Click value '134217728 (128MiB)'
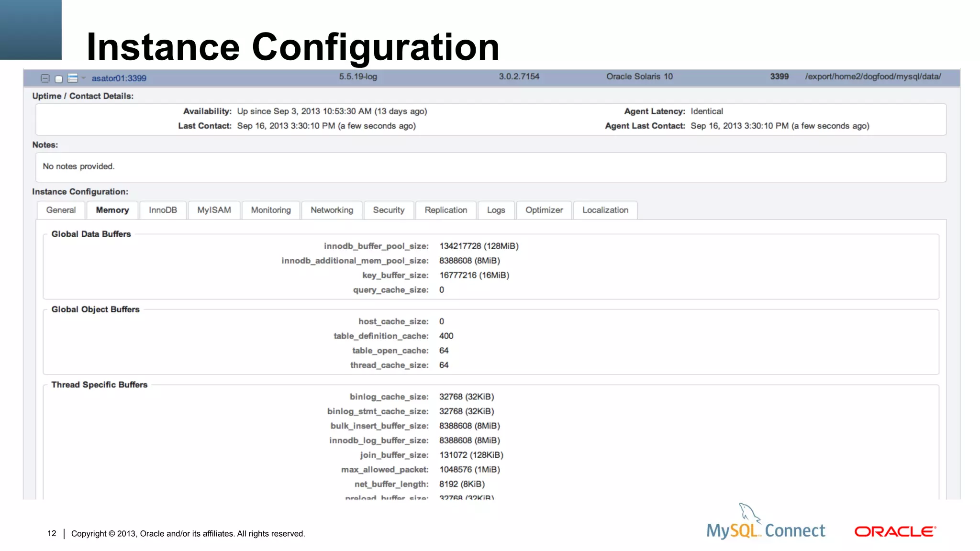This screenshot has width=980, height=551. click(479, 246)
